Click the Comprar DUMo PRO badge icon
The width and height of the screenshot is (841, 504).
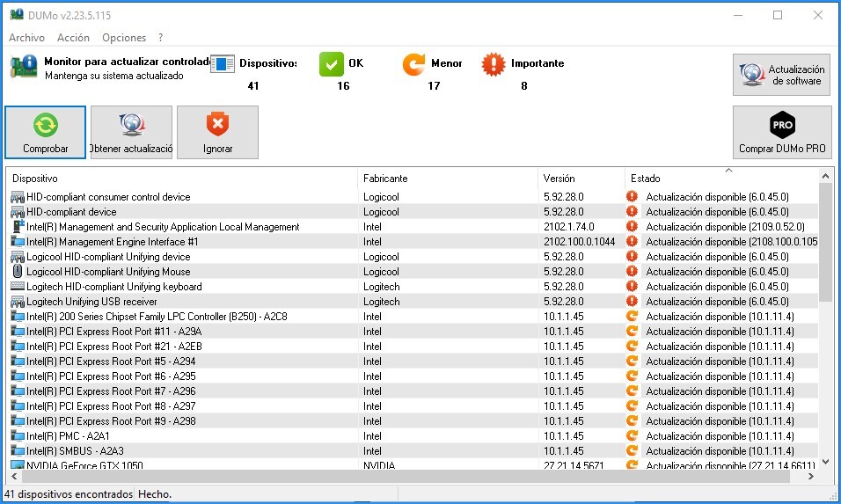coord(782,126)
